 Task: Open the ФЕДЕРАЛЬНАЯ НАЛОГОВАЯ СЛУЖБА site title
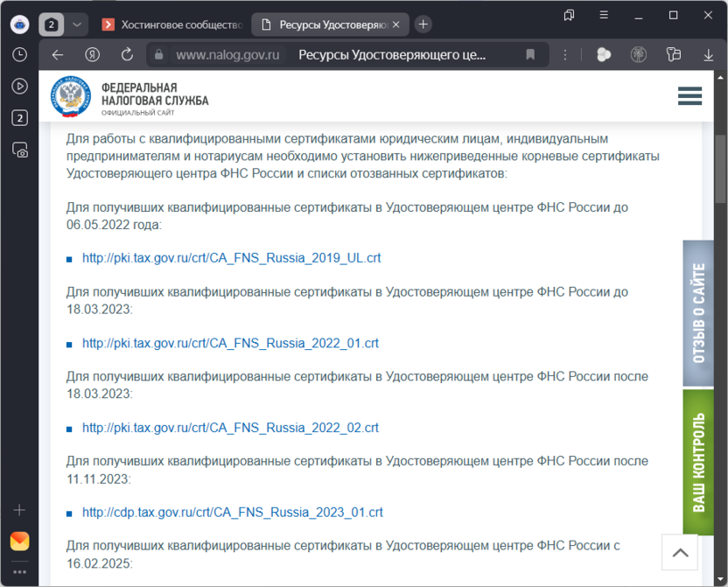pos(155,94)
